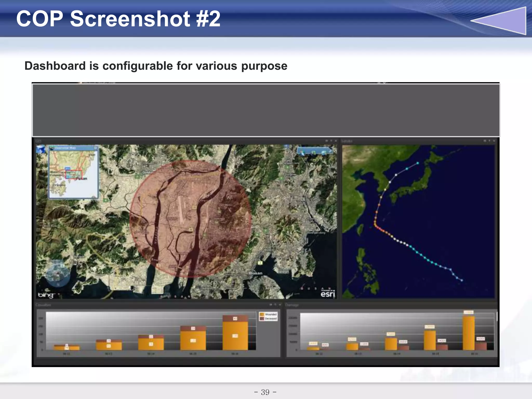This screenshot has height=399, width=532.
Task: Select the Damage panel title tab
Action: point(292,305)
